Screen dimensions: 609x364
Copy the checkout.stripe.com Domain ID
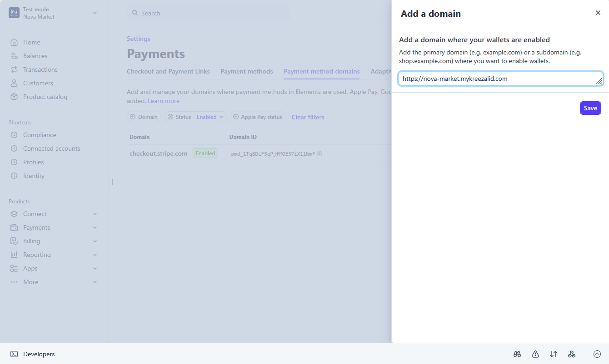(319, 153)
